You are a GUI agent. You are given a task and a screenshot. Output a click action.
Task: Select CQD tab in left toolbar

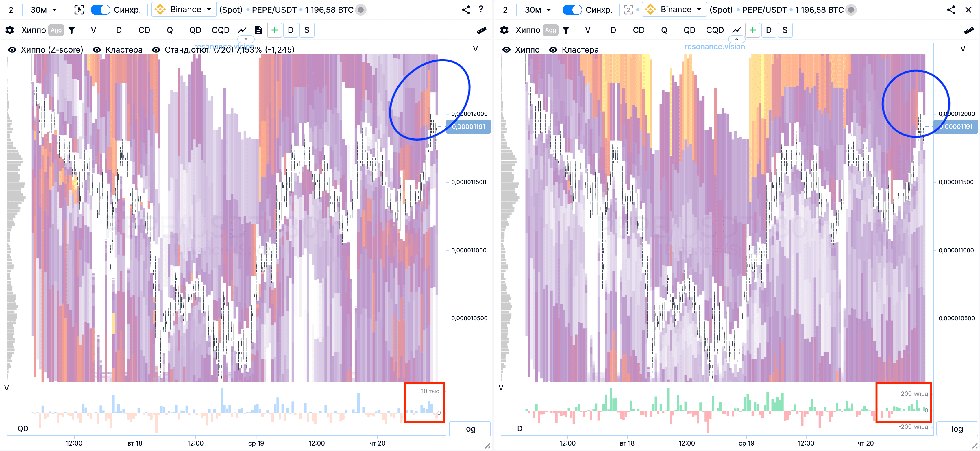pyautogui.click(x=221, y=30)
